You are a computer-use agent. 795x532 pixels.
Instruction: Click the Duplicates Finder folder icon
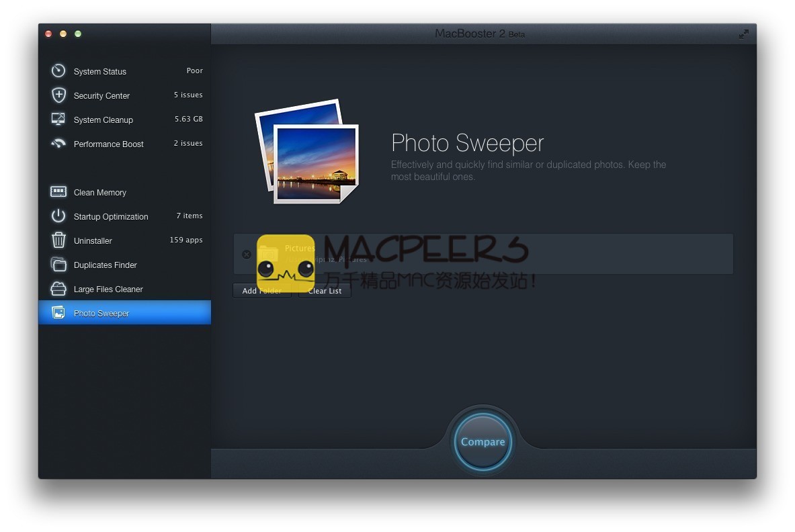tap(58, 265)
